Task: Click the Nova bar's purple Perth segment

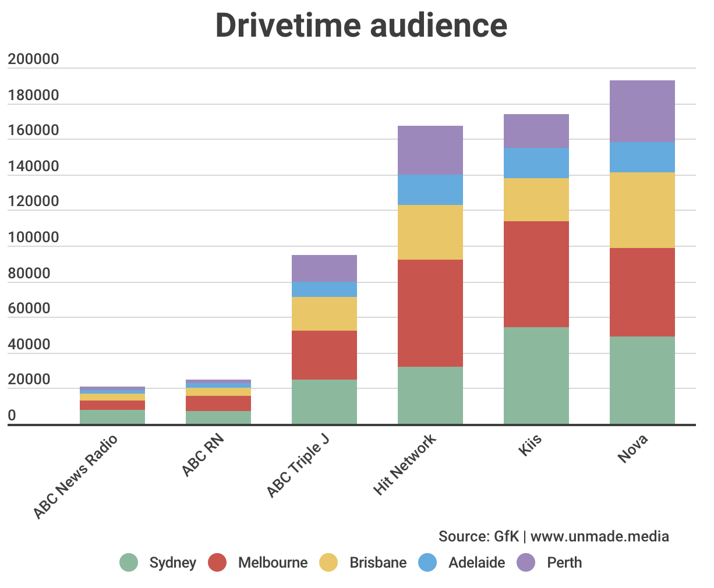Action: pyautogui.click(x=642, y=111)
